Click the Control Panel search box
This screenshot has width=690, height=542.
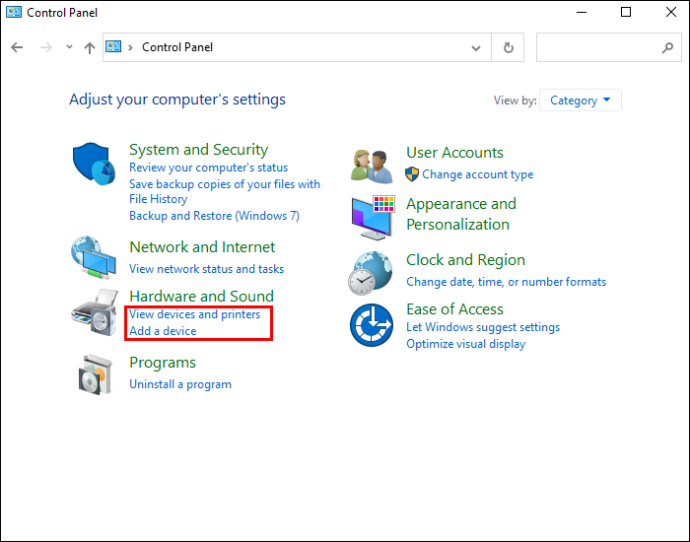[600, 47]
